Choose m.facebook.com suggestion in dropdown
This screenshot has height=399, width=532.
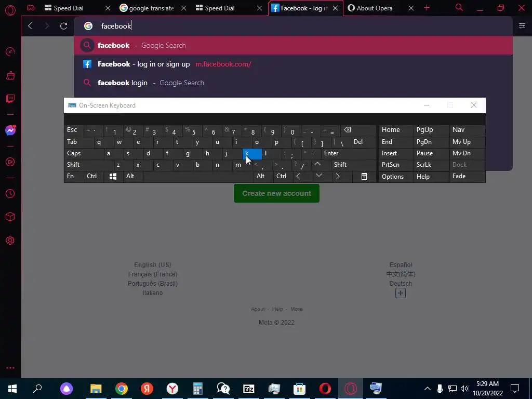(x=293, y=64)
